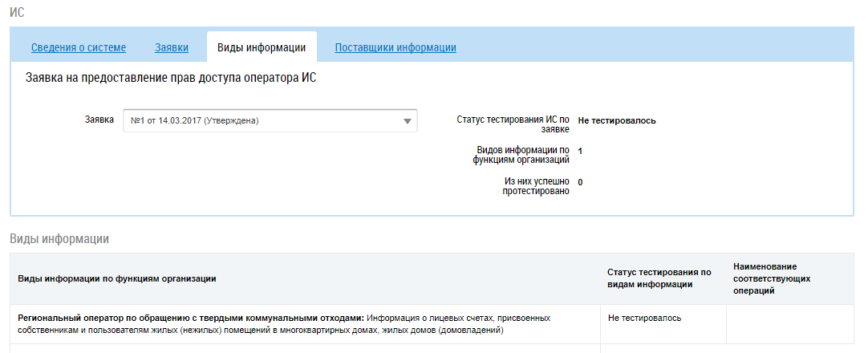The image size is (868, 353).
Task: Select the Виды информации tab
Action: 262,47
